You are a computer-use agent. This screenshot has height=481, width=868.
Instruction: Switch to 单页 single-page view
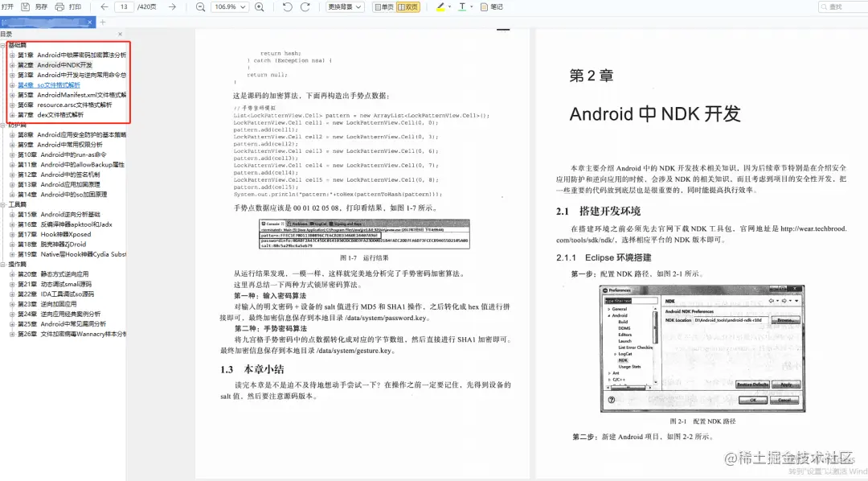pyautogui.click(x=383, y=6)
